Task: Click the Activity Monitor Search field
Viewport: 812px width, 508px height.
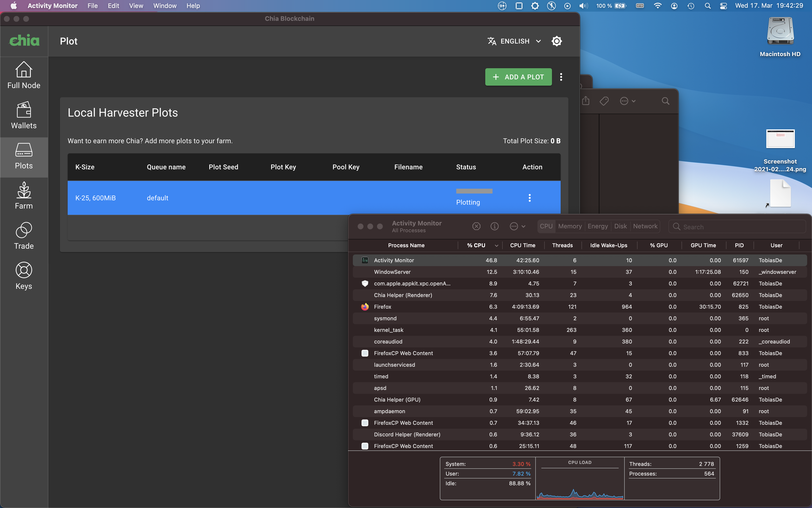Action: click(x=737, y=226)
